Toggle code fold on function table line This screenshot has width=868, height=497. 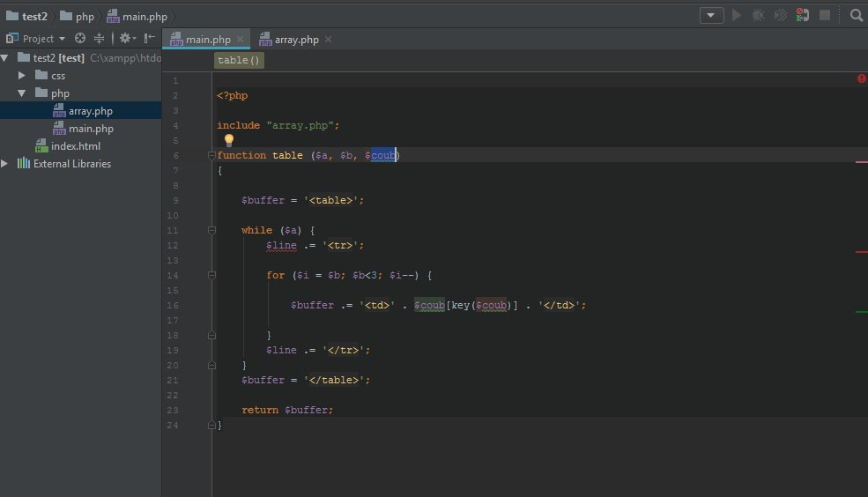211,155
